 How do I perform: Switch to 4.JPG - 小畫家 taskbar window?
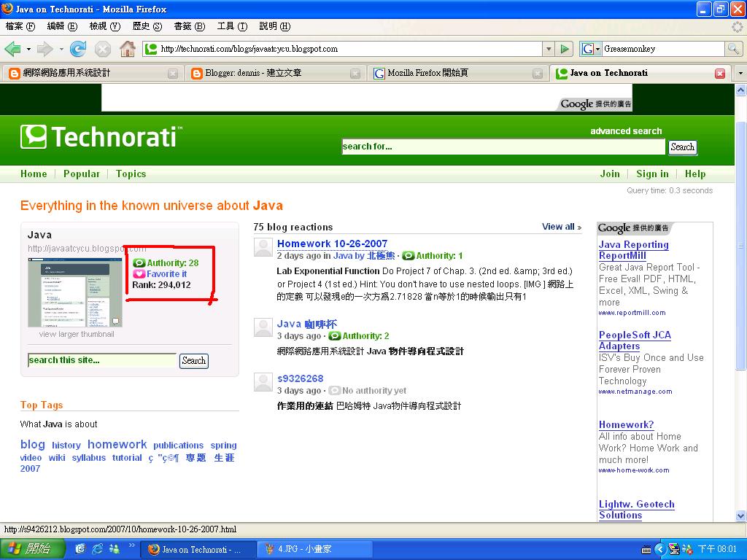click(x=314, y=549)
